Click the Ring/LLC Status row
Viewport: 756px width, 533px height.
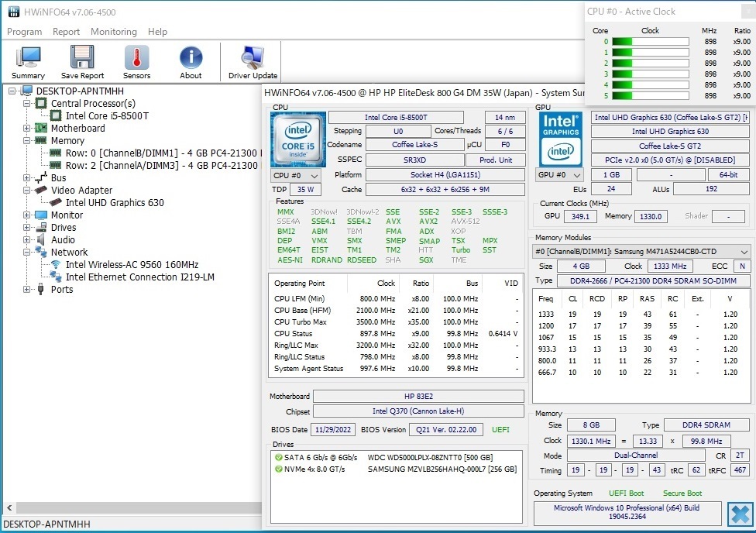[x=395, y=357]
